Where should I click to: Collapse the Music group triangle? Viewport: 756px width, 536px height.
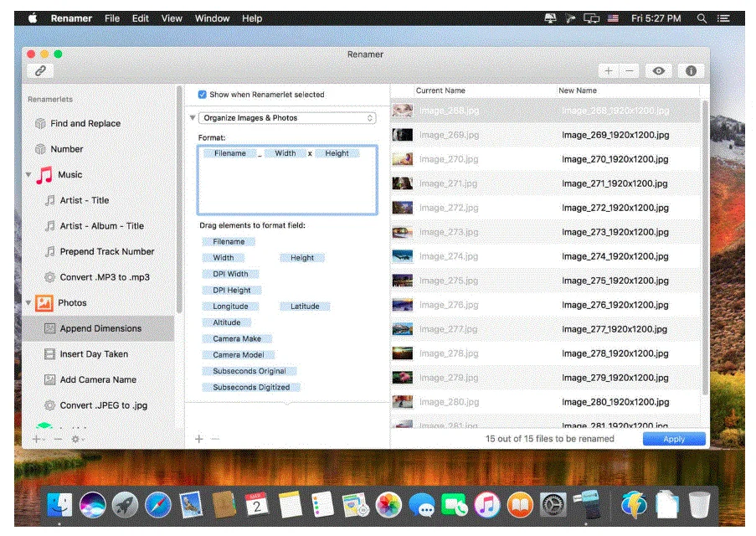click(x=28, y=175)
